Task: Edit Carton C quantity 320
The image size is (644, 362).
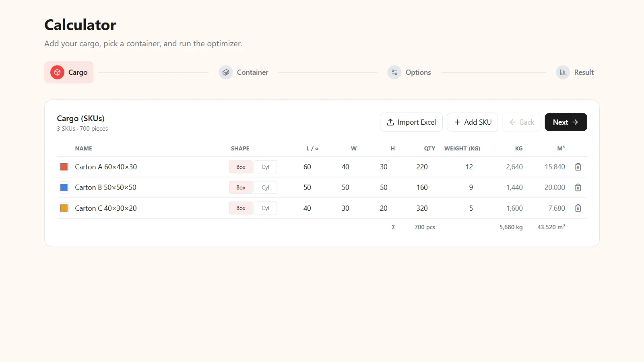Action: tap(422, 208)
